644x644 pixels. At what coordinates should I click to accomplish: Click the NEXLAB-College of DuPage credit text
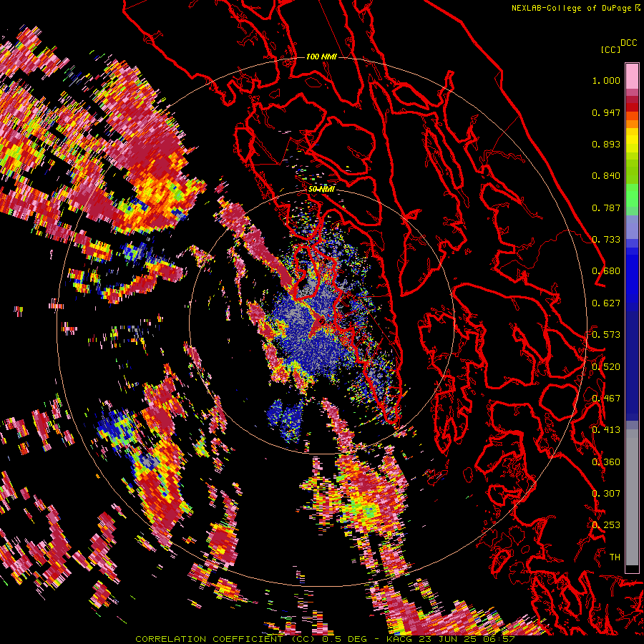tap(572, 8)
